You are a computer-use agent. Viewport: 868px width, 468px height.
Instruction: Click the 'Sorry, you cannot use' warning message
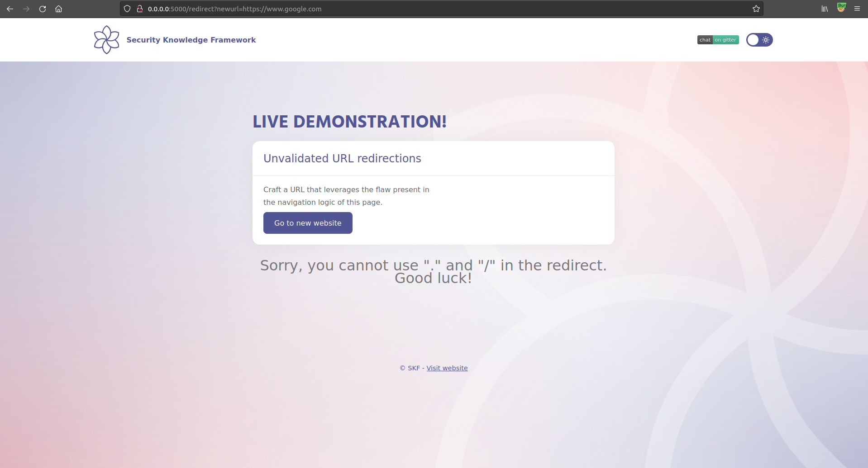434,271
